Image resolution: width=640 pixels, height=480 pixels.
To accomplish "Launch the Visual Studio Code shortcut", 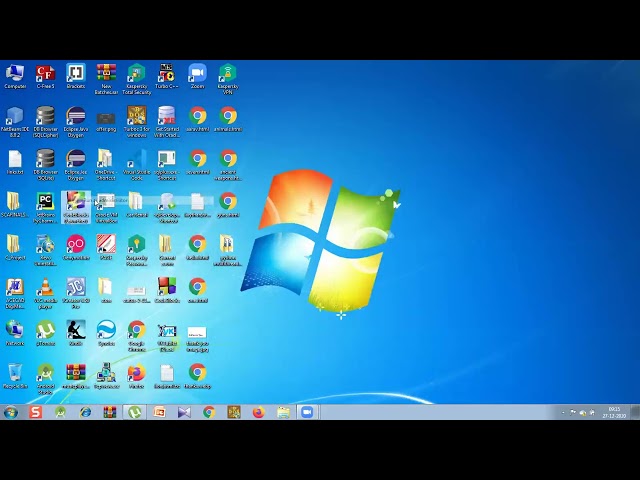I will coord(137,164).
